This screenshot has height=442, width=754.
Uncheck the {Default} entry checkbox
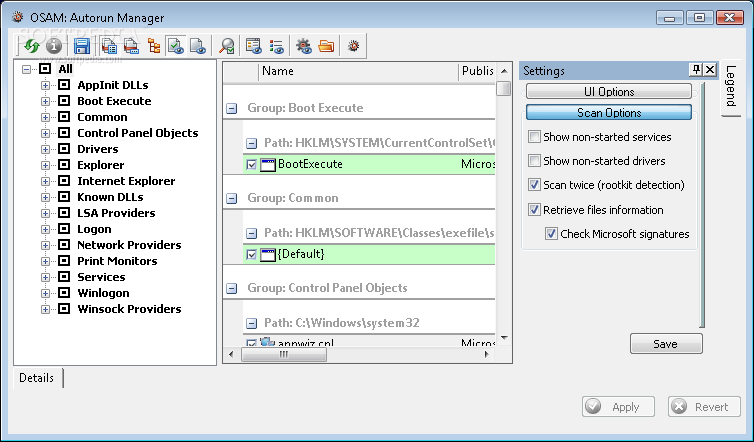(251, 254)
